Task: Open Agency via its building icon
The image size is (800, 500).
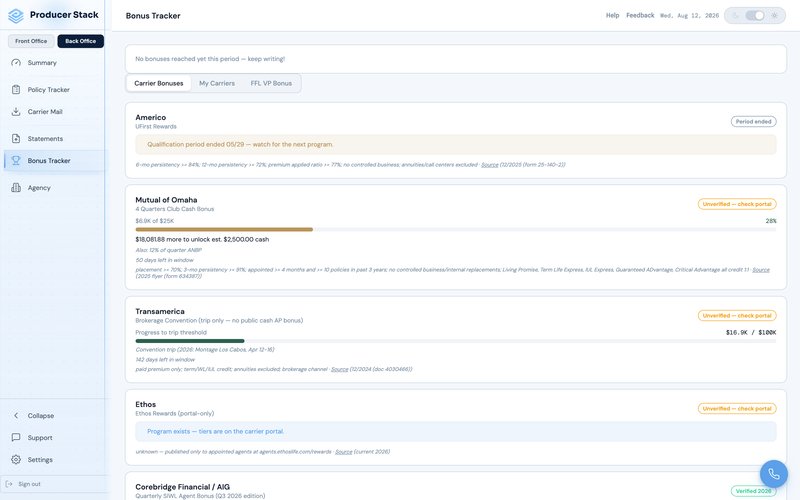Action: tap(16, 187)
